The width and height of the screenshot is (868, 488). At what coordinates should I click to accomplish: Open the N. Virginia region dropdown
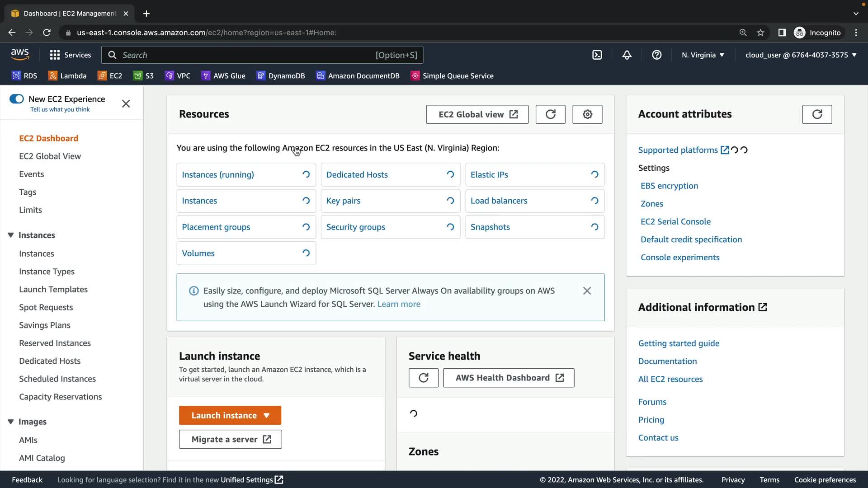703,55
